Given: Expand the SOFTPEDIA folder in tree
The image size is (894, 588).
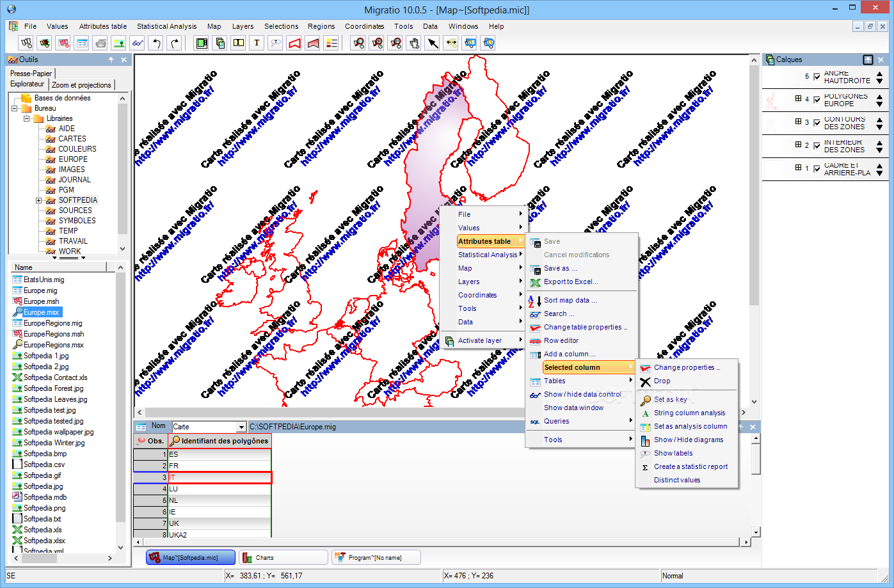Looking at the screenshot, I should coord(39,200).
